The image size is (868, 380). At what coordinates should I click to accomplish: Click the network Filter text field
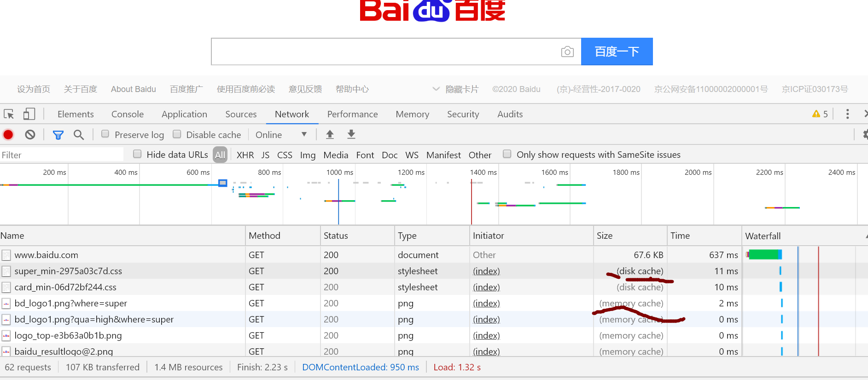coord(62,155)
